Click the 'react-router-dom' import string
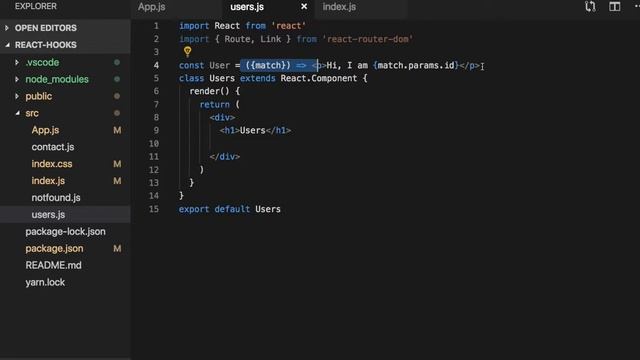The image size is (640, 360). (x=368, y=39)
